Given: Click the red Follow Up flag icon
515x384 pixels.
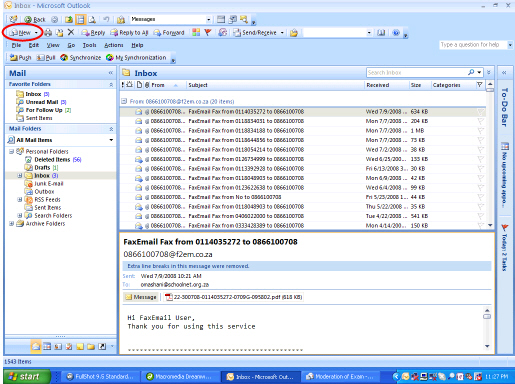Looking at the screenshot, I should 208,32.
